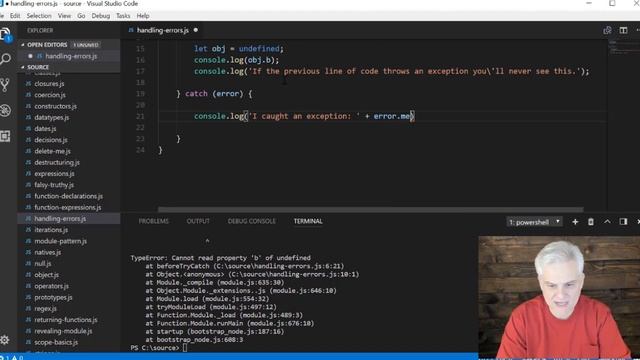This screenshot has height=360, width=640.
Task: Move panel position icon
Action: [x=623, y=222]
